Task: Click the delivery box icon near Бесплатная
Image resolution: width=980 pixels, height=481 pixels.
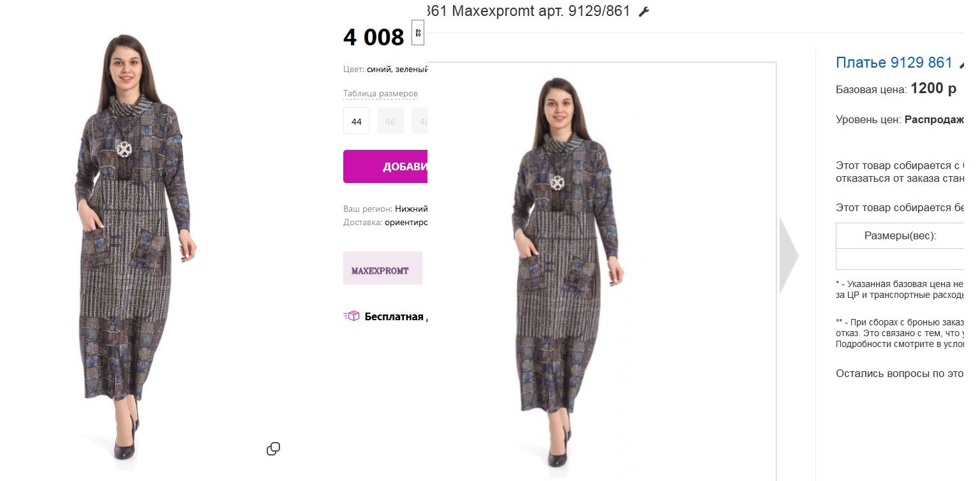Action: (352, 316)
